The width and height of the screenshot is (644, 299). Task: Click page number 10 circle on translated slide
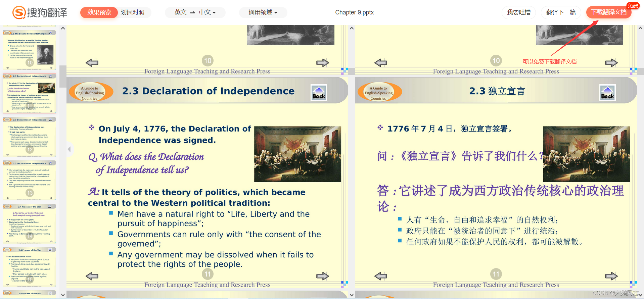click(x=496, y=61)
